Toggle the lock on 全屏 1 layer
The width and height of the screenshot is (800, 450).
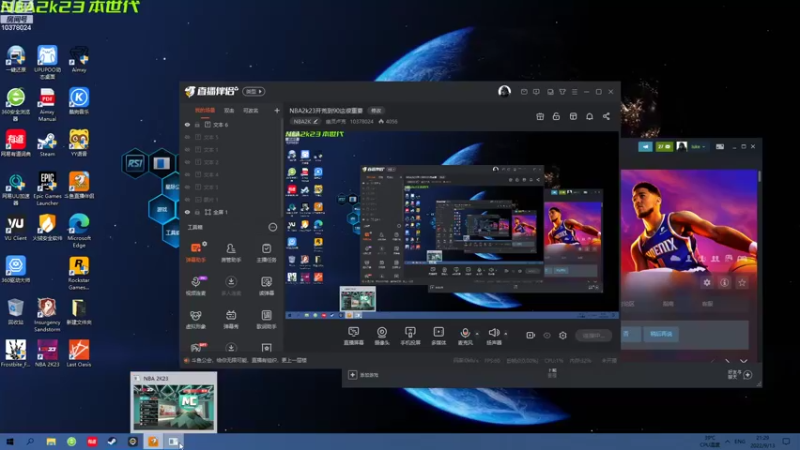click(197, 212)
